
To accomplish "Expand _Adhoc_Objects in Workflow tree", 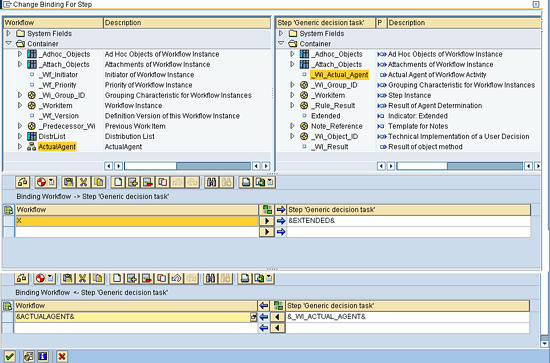I will click(x=20, y=54).
